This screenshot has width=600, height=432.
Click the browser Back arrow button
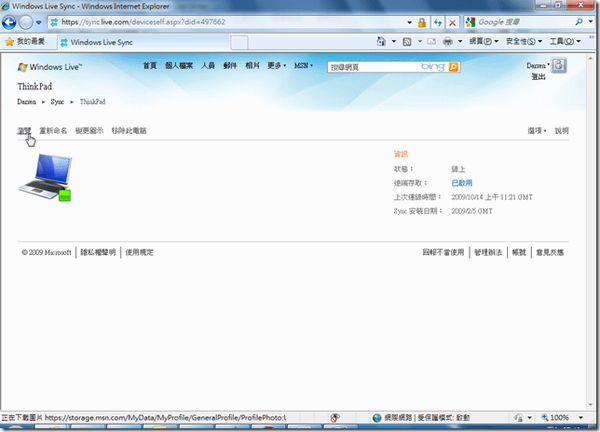[x=9, y=23]
